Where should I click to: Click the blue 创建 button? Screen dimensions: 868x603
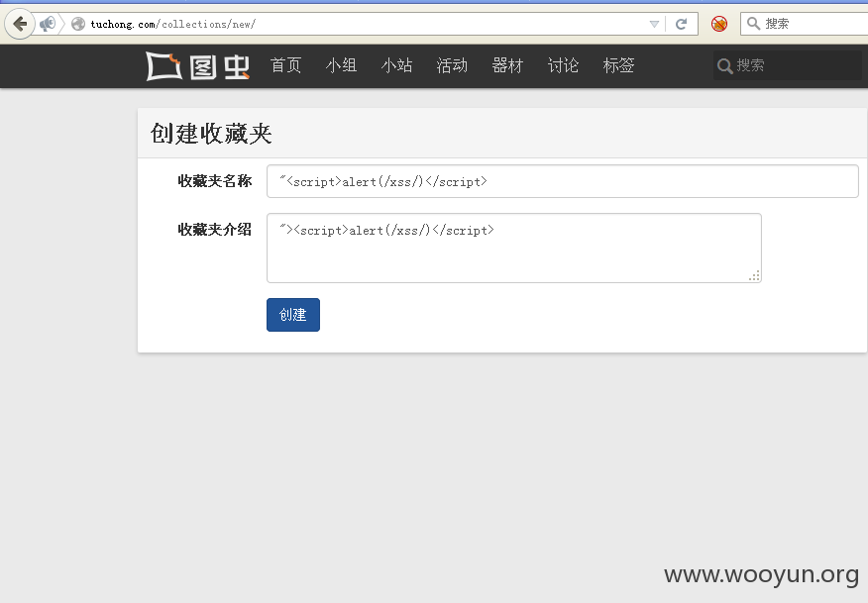click(x=293, y=315)
